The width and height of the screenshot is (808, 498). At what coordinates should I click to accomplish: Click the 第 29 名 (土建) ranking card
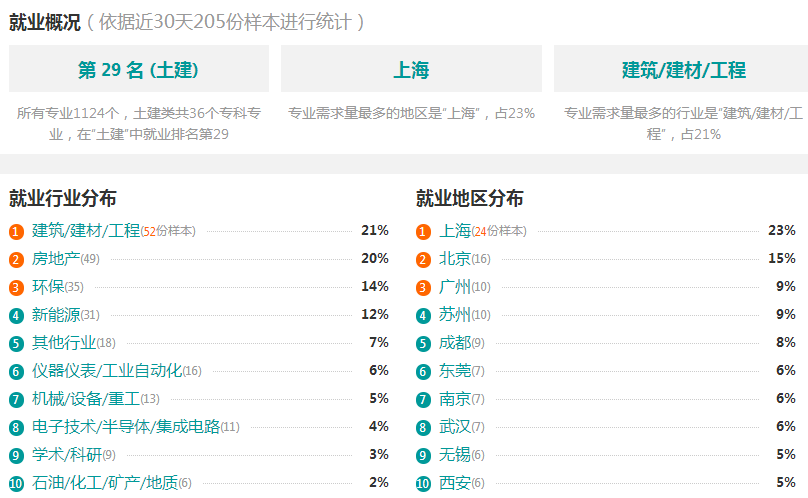coord(139,69)
